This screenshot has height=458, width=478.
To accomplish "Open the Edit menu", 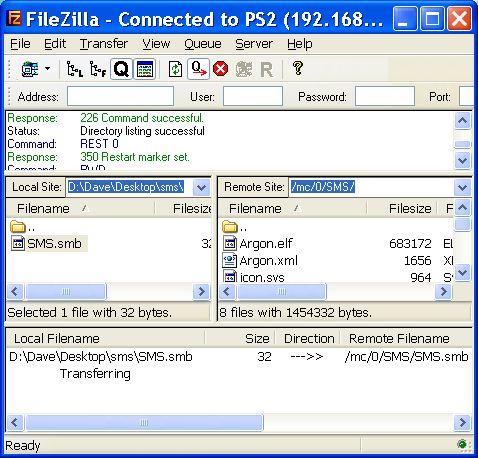I will 55,44.
